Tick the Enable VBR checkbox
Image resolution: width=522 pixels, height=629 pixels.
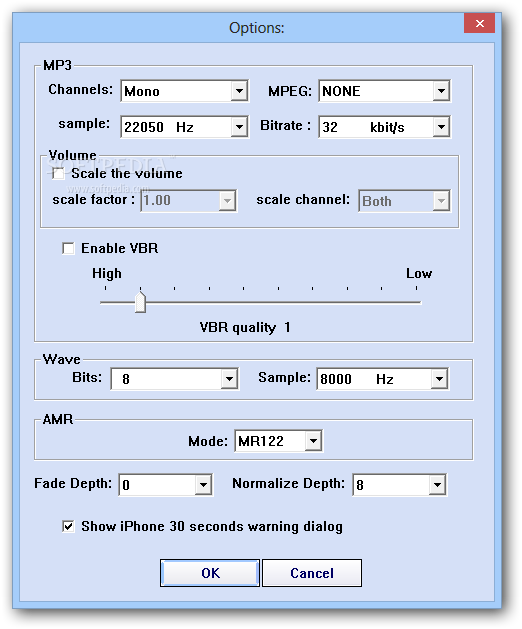click(68, 248)
